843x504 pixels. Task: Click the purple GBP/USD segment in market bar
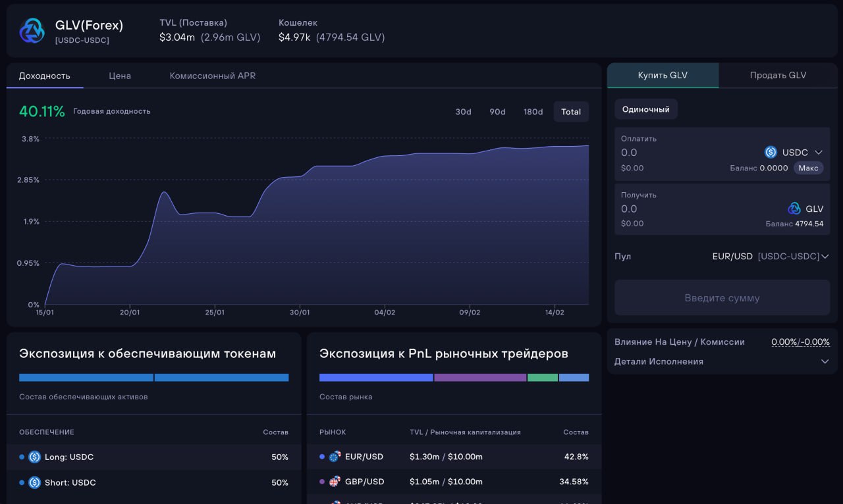coord(479,378)
